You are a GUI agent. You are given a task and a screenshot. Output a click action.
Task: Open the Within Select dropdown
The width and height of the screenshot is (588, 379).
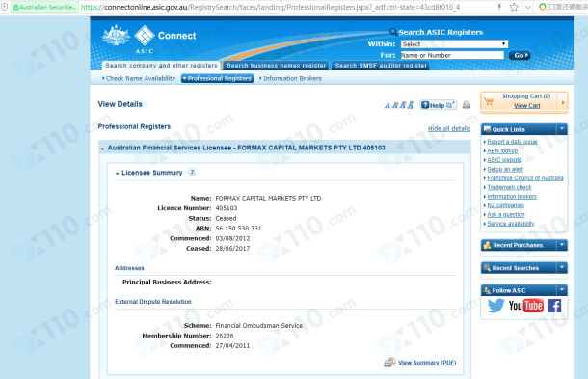coord(454,44)
